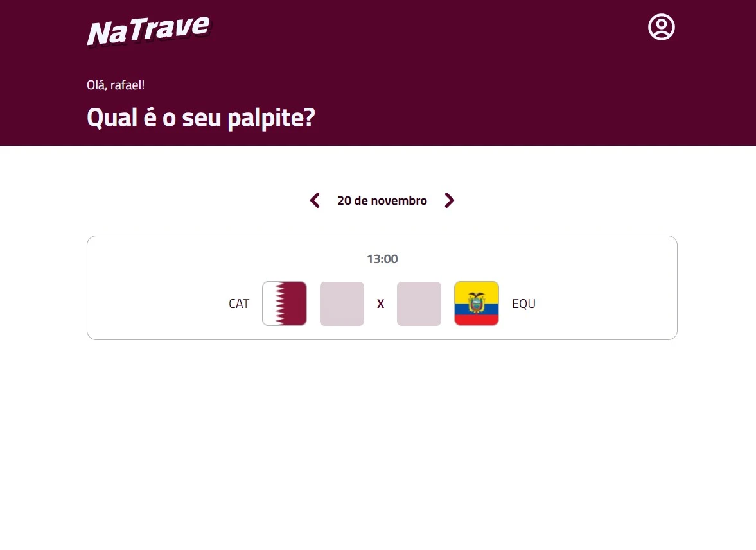Viewport: 756px width, 550px height.
Task: Select the Ecuador flag icon
Action: pyautogui.click(x=477, y=304)
